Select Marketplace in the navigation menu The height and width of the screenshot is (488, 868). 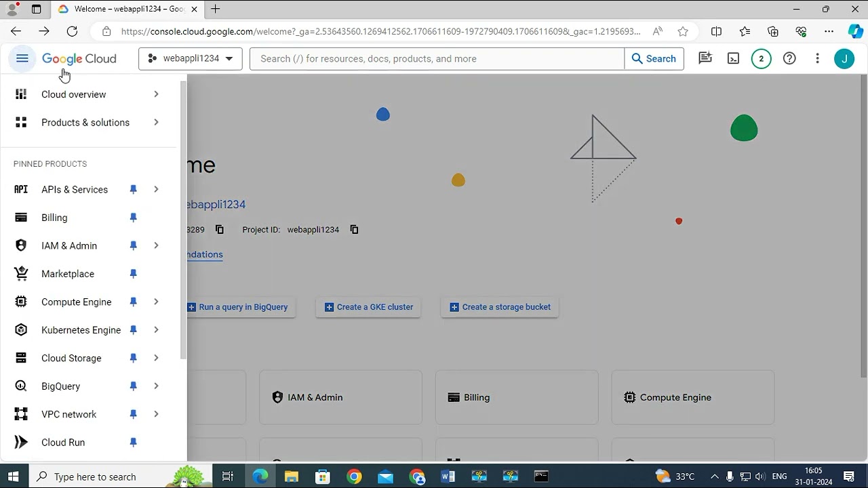[x=90, y=274]
